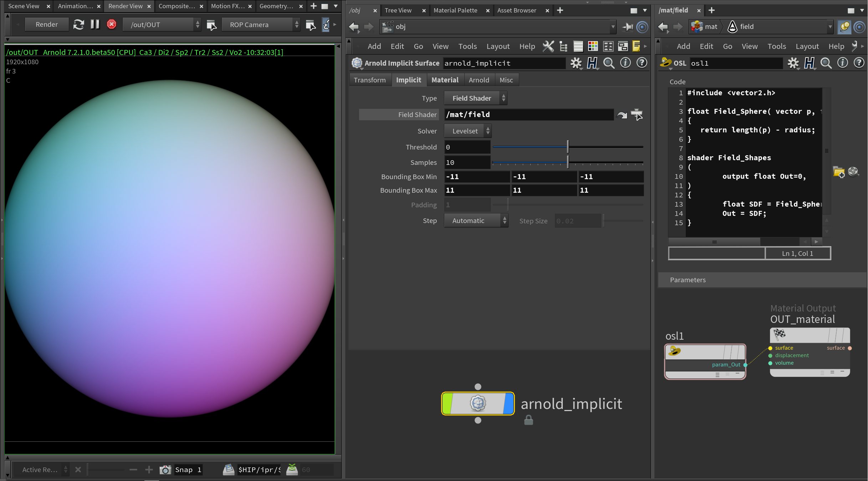Expand the Type Field Shader dropdown
868x481 pixels.
(x=475, y=98)
